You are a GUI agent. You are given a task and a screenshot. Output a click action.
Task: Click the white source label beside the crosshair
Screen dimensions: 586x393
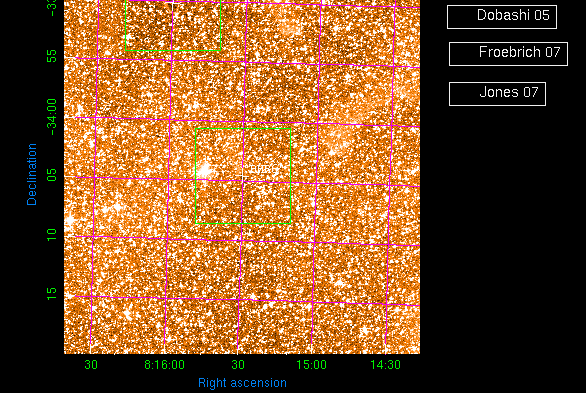[265, 169]
